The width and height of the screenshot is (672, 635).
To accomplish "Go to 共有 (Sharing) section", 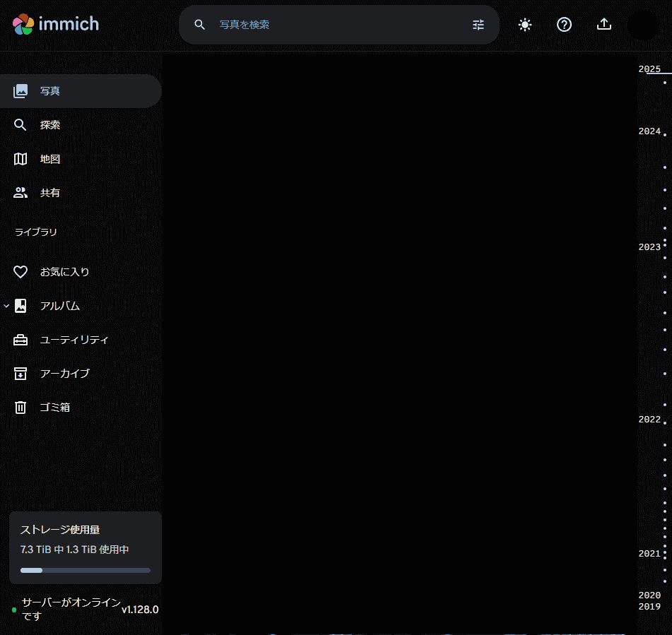I will (x=49, y=193).
